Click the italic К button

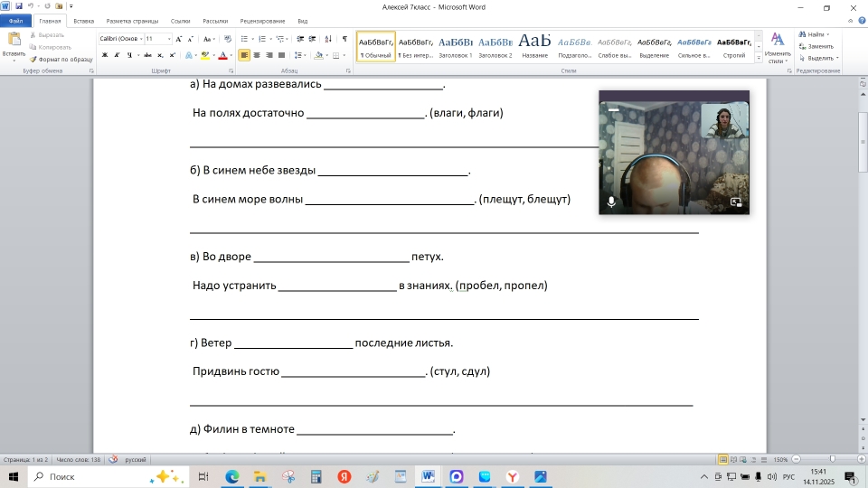point(117,55)
